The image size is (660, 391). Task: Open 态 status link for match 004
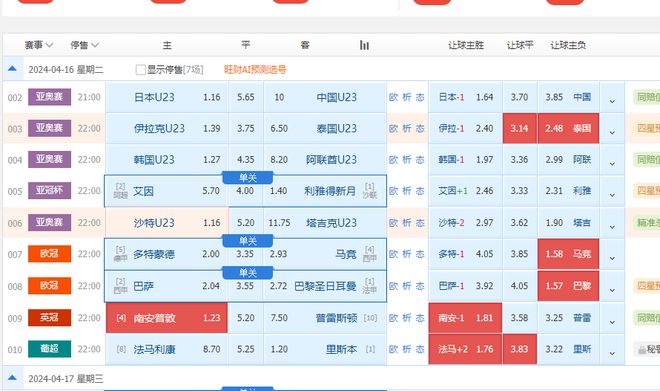pos(420,160)
